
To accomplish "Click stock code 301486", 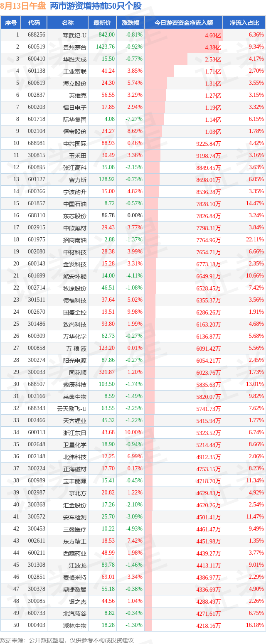I will (x=37, y=324).
